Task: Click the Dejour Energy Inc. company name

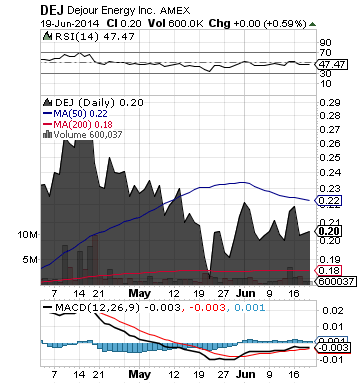Action: pyautogui.click(x=112, y=10)
